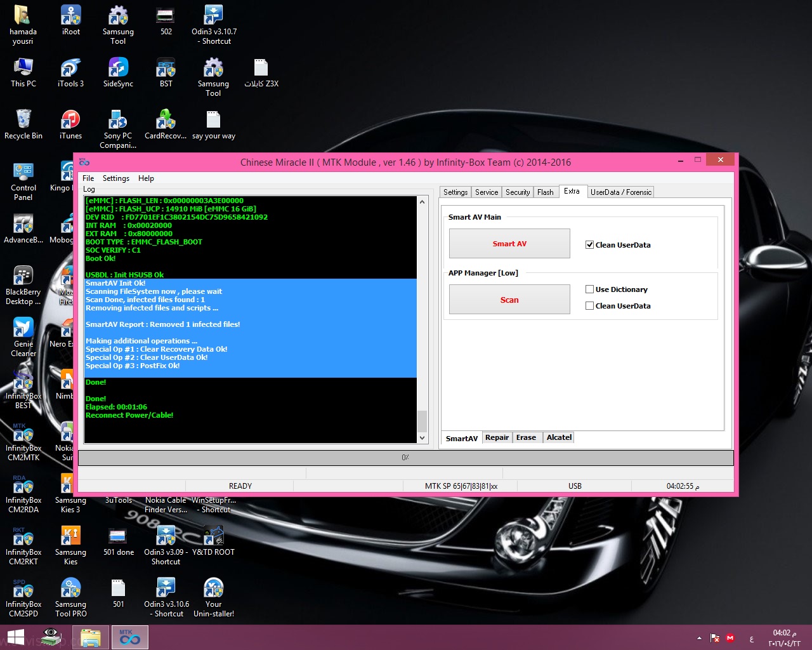Click the READY status bar text
This screenshot has height=650, width=812.
pyautogui.click(x=240, y=486)
